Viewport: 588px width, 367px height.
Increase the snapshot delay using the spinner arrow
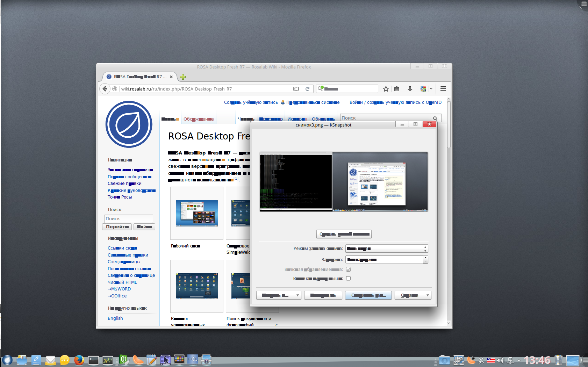point(425,258)
